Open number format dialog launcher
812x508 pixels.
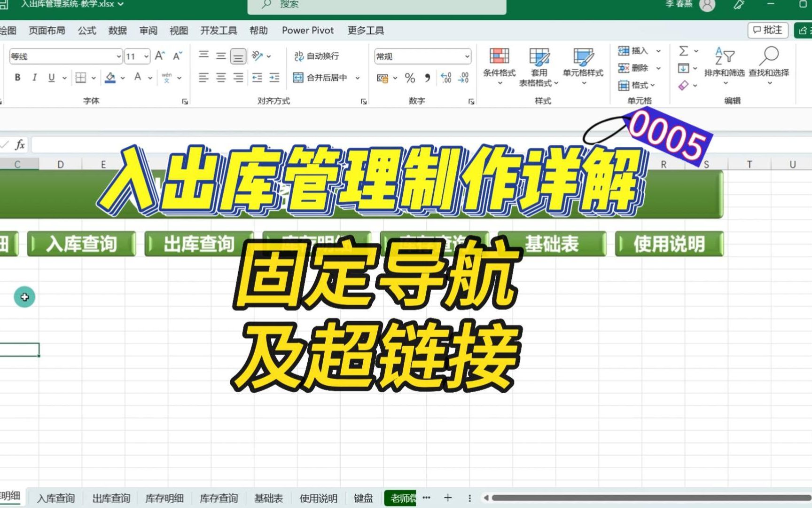tap(471, 101)
